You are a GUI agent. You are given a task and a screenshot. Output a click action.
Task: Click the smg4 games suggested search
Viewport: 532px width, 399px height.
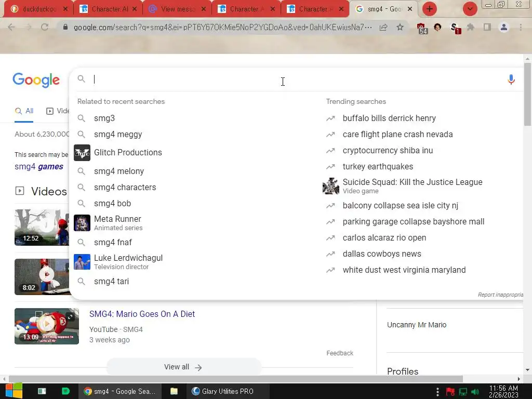[x=38, y=167]
